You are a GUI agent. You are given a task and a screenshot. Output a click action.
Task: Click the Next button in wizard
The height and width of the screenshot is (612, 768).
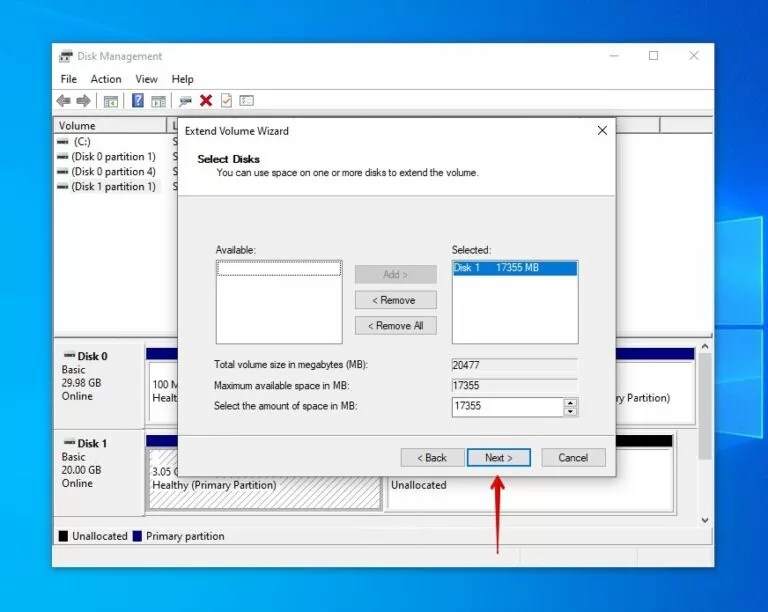pyautogui.click(x=499, y=458)
